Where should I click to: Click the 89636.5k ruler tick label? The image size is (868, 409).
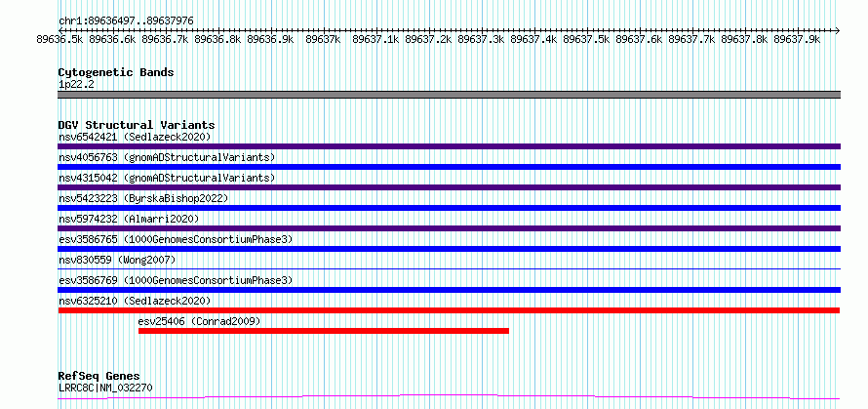[59, 39]
